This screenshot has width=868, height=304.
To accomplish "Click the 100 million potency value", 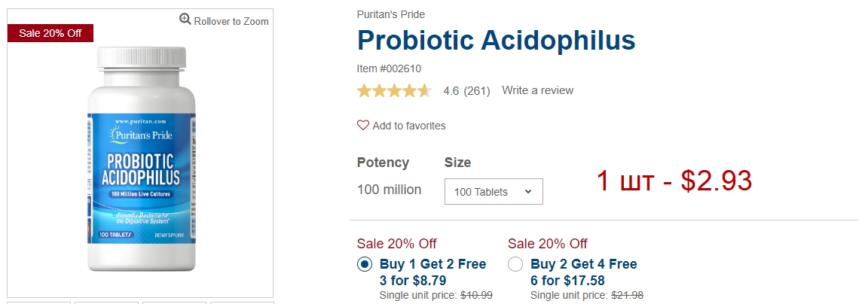I will coord(389,190).
